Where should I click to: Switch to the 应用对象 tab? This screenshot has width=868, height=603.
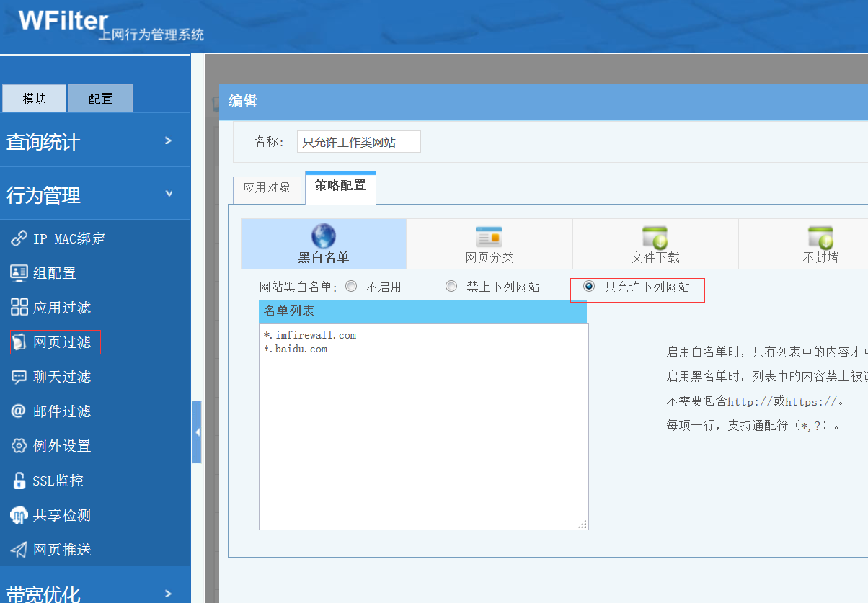[267, 188]
